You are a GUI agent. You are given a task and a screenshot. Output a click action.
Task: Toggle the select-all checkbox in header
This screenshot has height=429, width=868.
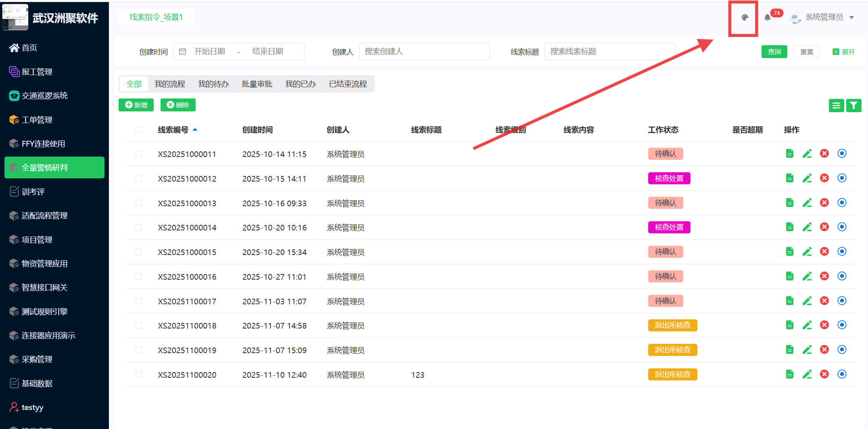(x=139, y=130)
